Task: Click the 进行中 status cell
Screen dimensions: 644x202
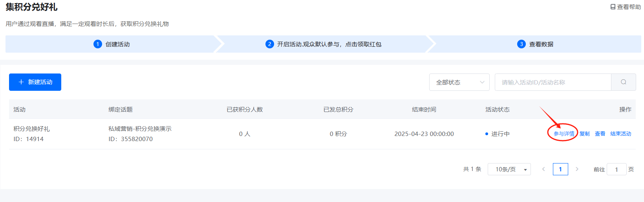Action: (498, 134)
